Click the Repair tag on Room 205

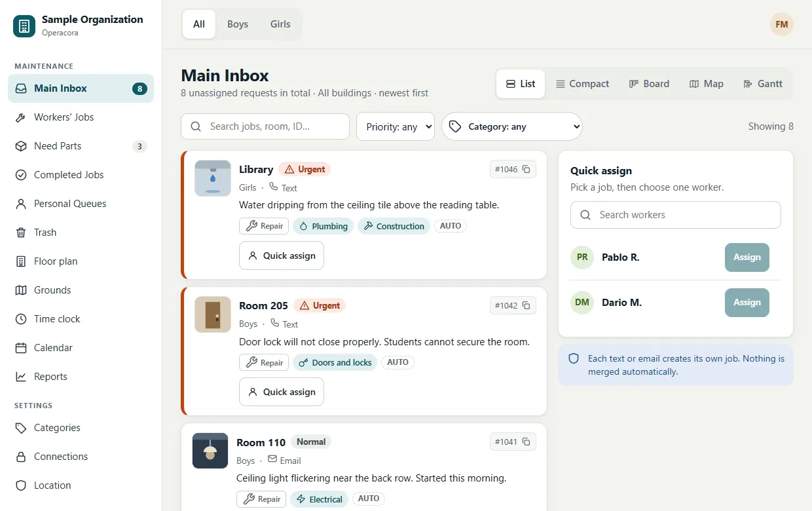[x=264, y=362]
